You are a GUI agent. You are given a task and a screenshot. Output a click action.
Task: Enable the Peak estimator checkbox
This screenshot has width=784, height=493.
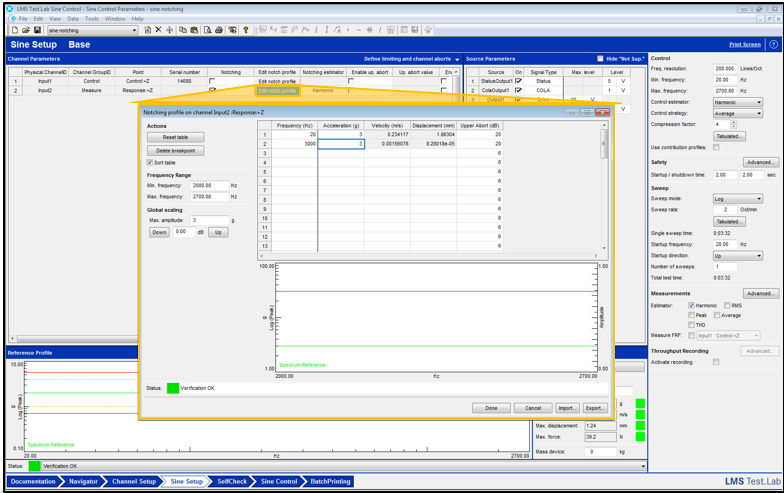(x=692, y=316)
